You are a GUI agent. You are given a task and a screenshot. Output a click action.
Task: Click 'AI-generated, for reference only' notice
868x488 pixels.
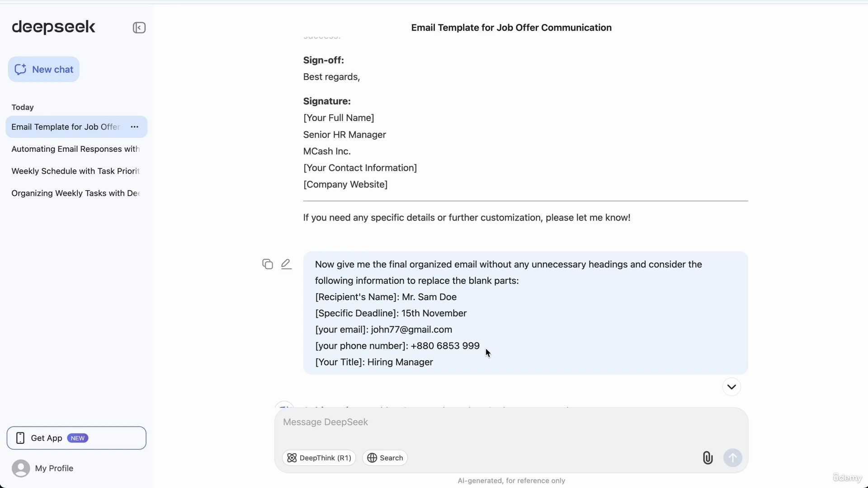[511, 481]
